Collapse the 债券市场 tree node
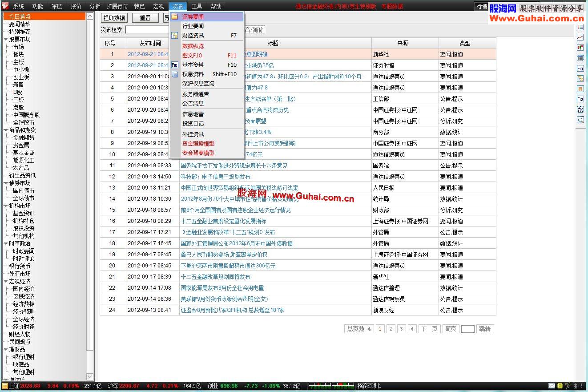Screen dimensions: 588x392 [x=6, y=183]
